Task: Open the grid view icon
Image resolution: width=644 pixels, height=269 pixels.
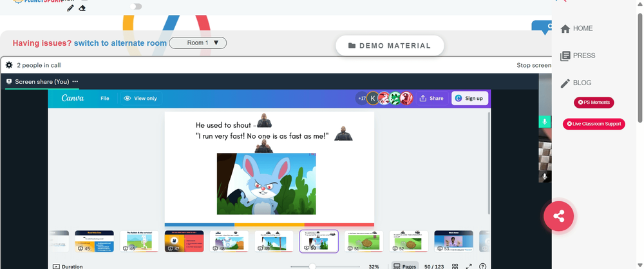Action: pyautogui.click(x=455, y=266)
